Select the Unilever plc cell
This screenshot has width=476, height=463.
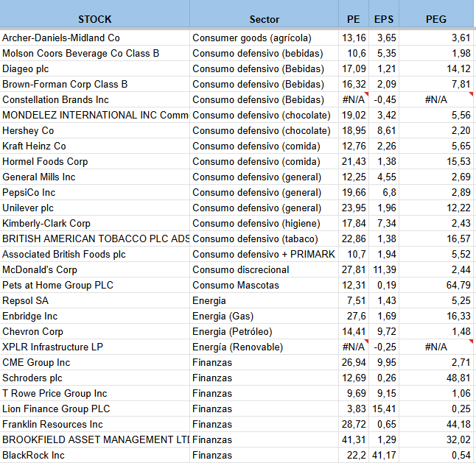point(95,208)
